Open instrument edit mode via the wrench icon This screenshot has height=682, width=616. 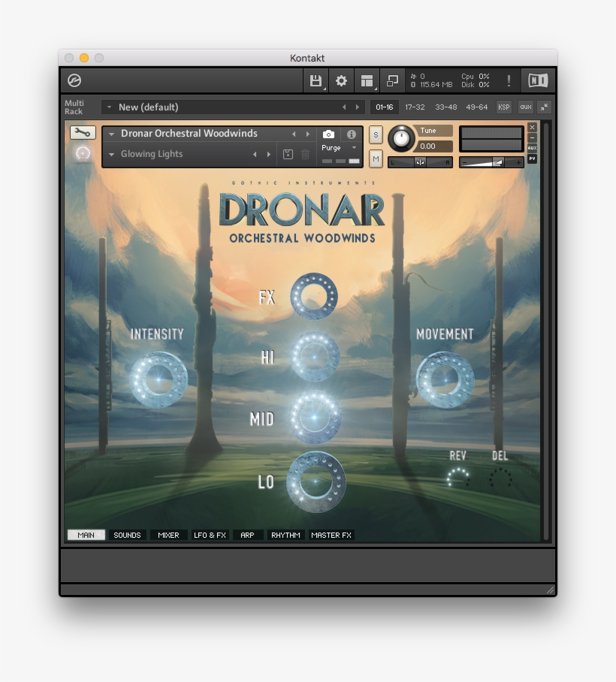point(83,133)
